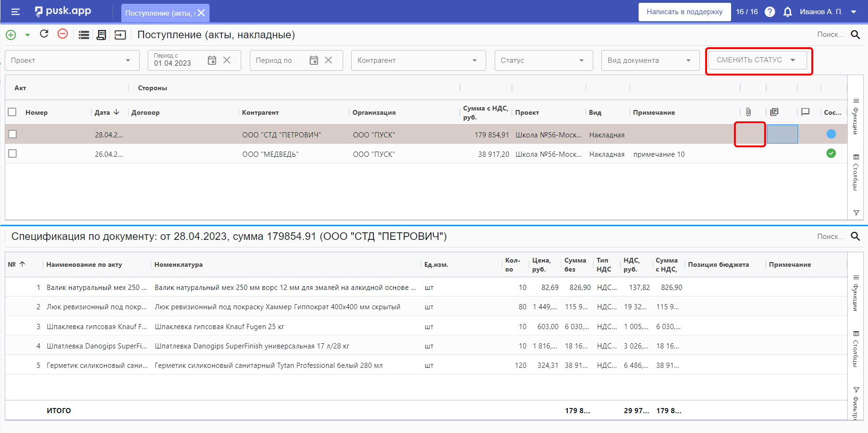
Task: Open search in the top document panel
Action: (855, 34)
